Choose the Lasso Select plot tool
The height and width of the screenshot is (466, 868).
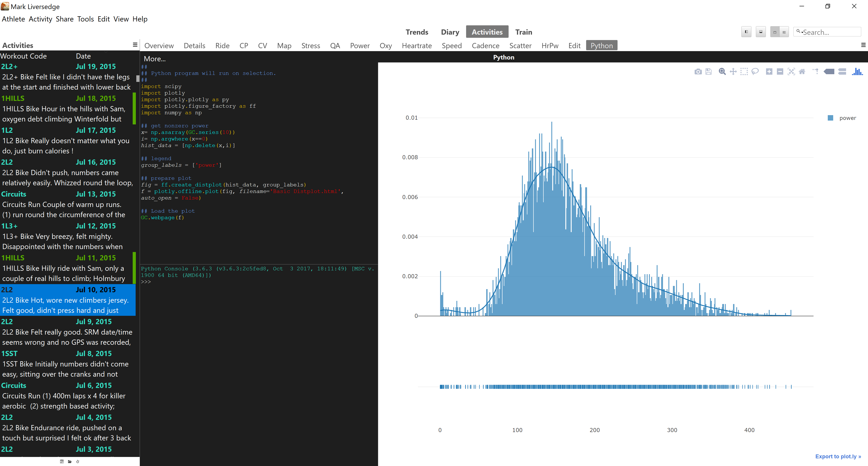point(755,71)
